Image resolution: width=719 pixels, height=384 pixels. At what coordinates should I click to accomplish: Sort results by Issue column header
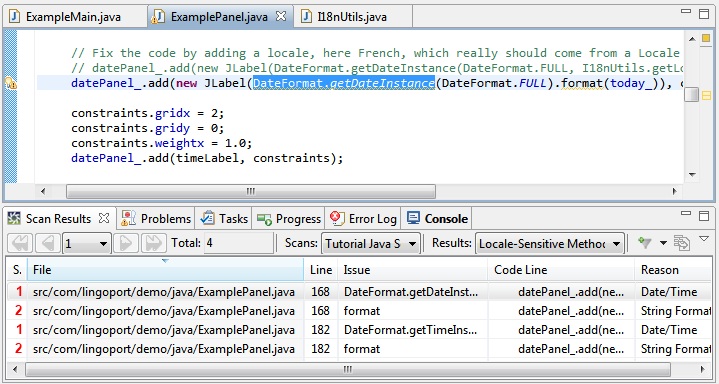413,270
